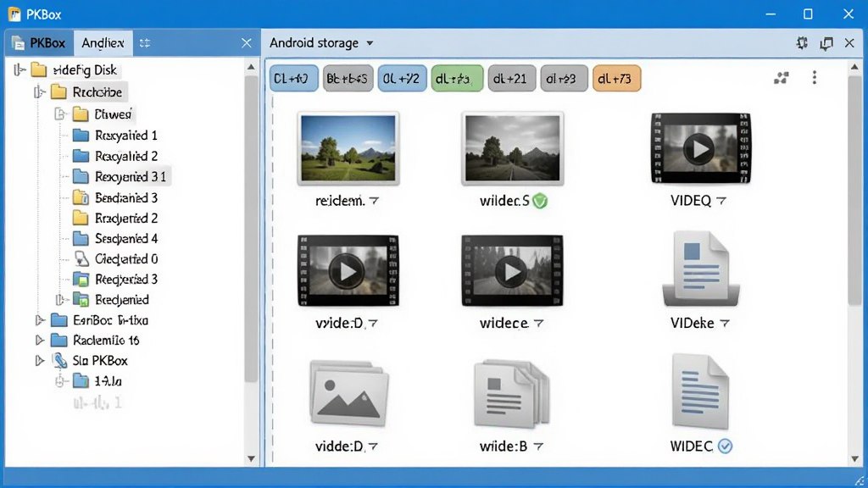Click the pop-out window icon in header
This screenshot has height=488, width=868.
click(826, 43)
